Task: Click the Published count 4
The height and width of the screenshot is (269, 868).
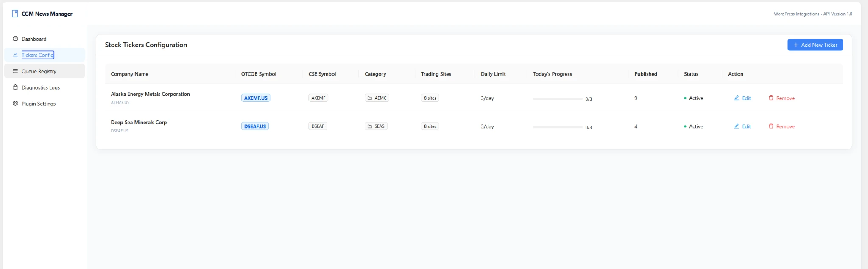Action: click(636, 126)
